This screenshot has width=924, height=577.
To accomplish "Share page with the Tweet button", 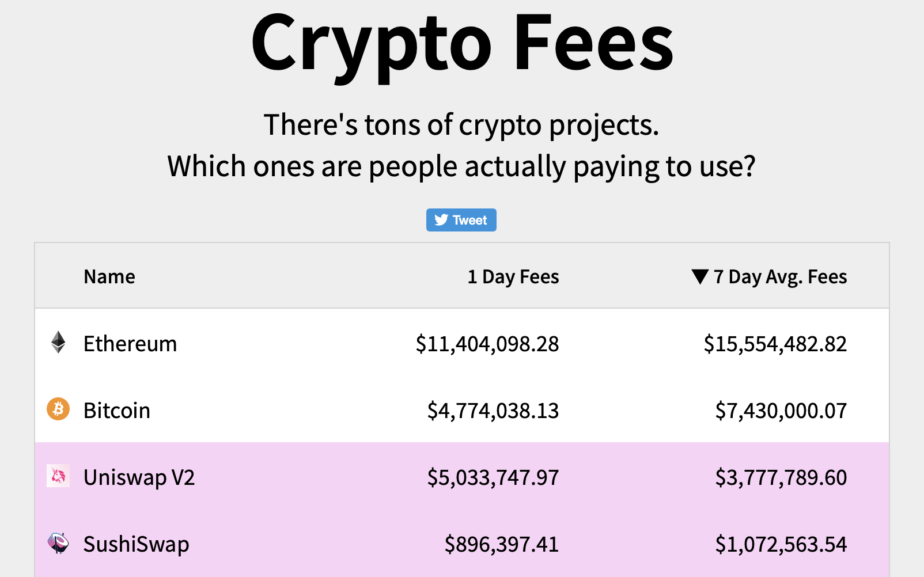I will 461,220.
